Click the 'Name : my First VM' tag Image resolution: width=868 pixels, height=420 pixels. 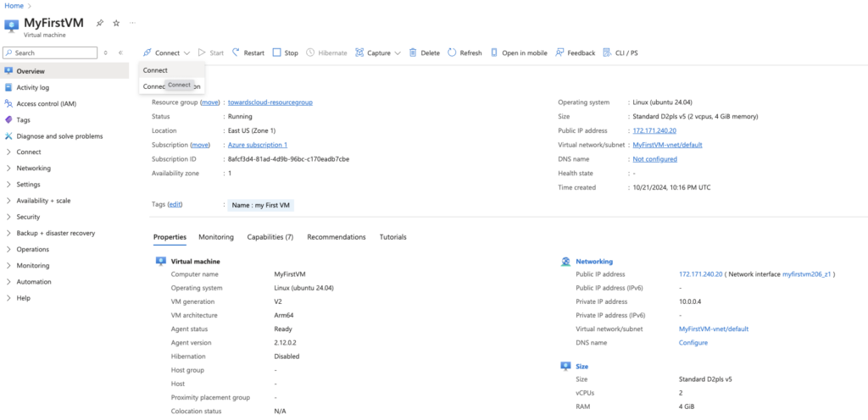coord(261,205)
